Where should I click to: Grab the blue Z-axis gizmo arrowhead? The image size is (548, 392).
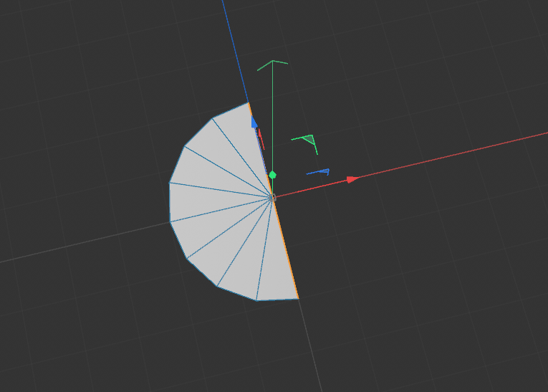click(254, 122)
